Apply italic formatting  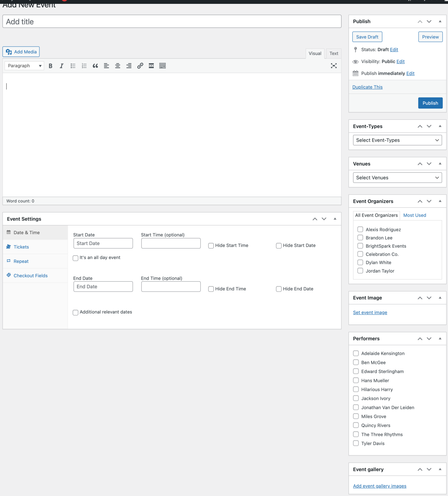[x=61, y=66]
